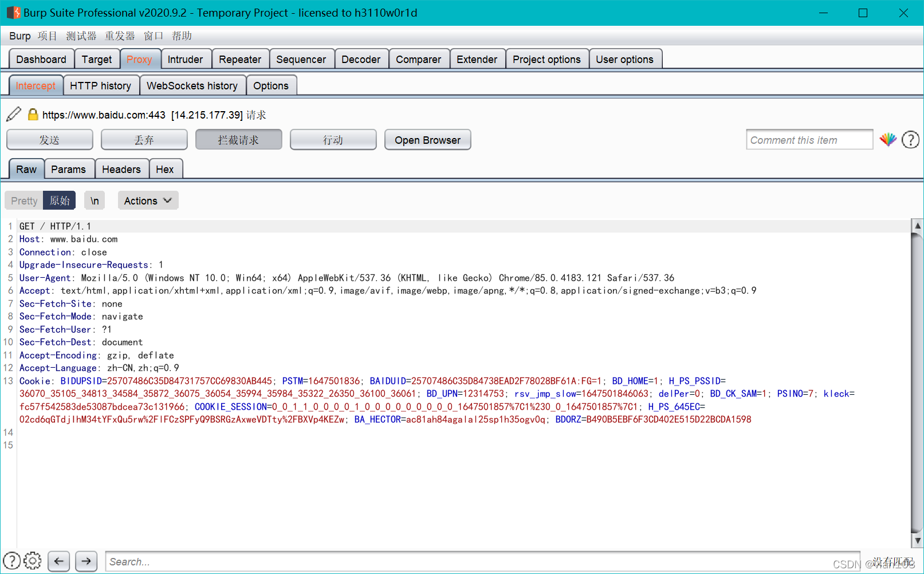The width and height of the screenshot is (924, 574).
Task: Open the 帮助 menu
Action: point(182,36)
